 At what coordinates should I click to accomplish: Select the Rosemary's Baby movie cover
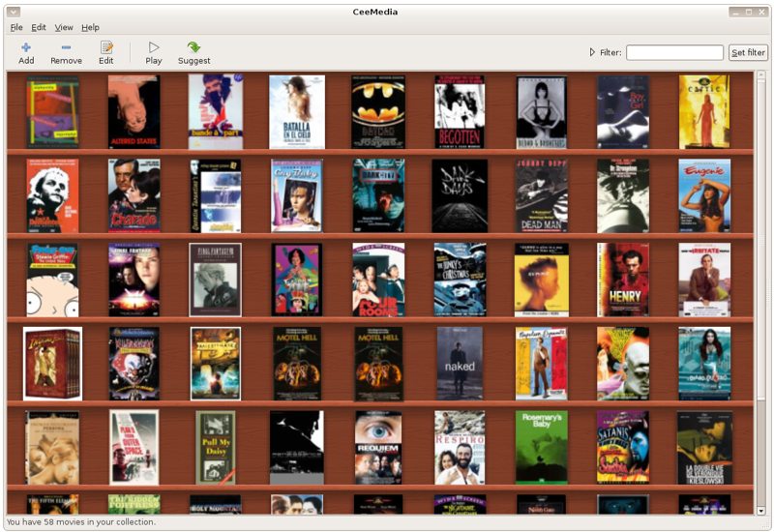(x=542, y=447)
